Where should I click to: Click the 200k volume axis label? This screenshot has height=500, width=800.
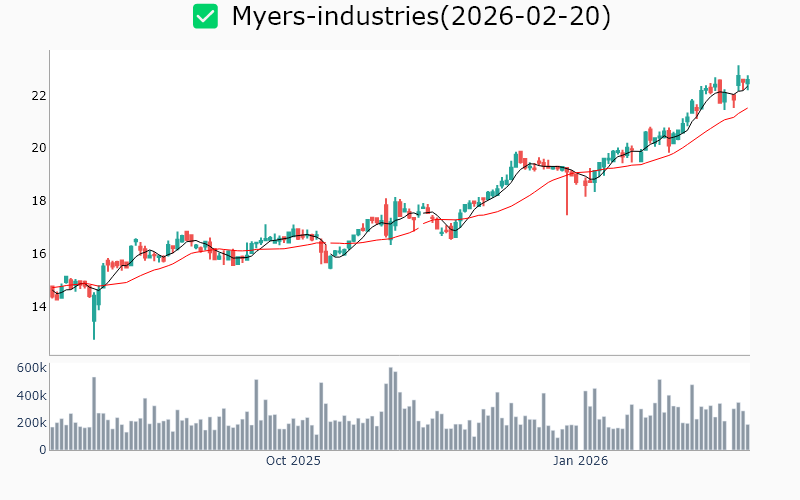click(32, 423)
